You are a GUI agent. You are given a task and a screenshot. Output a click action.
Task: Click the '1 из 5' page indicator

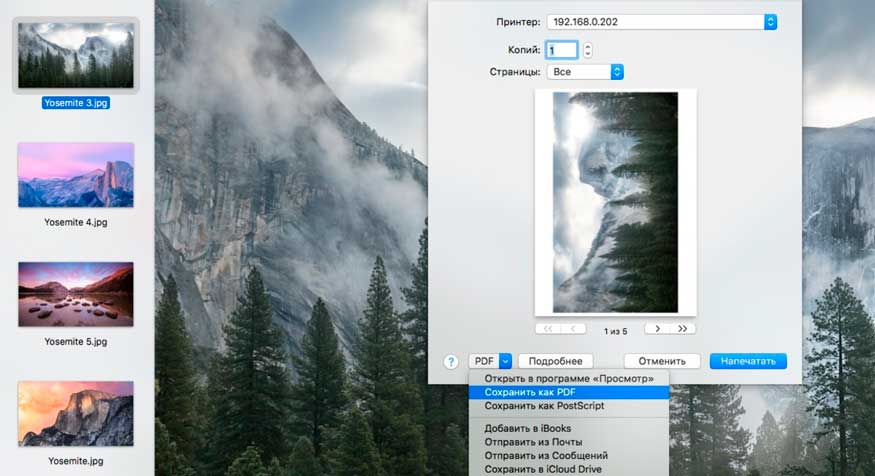616,331
